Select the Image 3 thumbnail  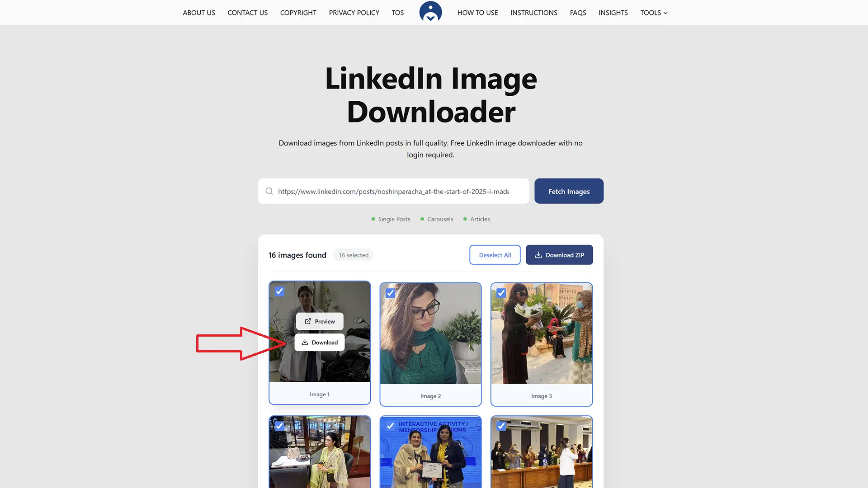(542, 333)
